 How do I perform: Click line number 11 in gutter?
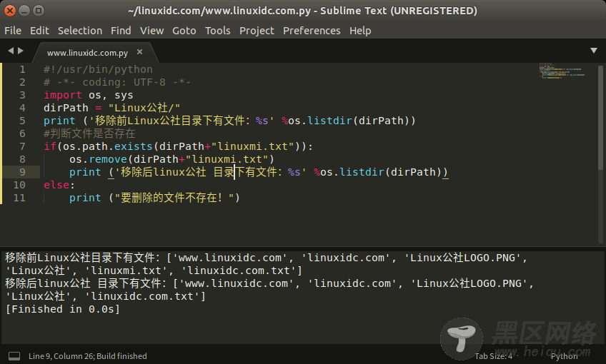(19, 198)
